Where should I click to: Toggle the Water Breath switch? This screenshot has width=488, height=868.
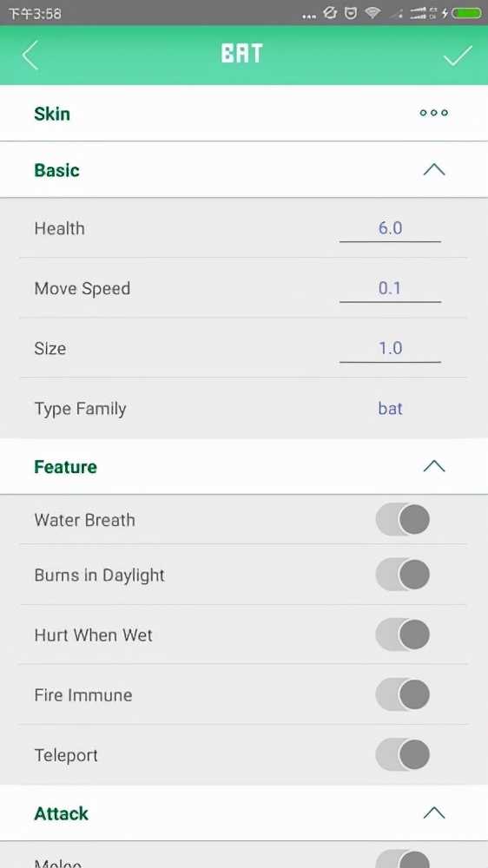click(x=403, y=520)
